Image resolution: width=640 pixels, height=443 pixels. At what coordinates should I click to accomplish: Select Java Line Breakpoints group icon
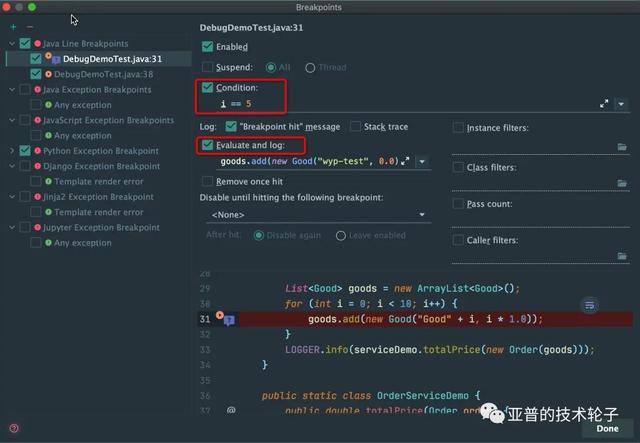pos(38,43)
